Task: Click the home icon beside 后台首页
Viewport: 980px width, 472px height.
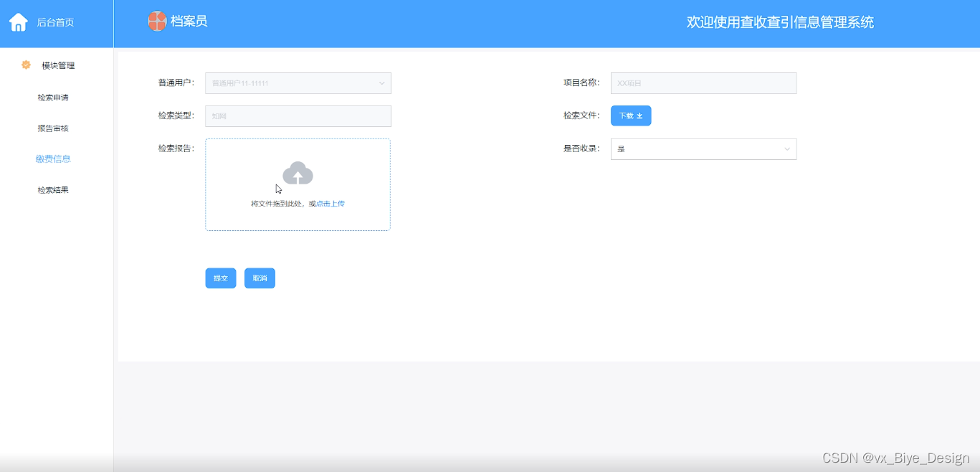Action: 19,22
